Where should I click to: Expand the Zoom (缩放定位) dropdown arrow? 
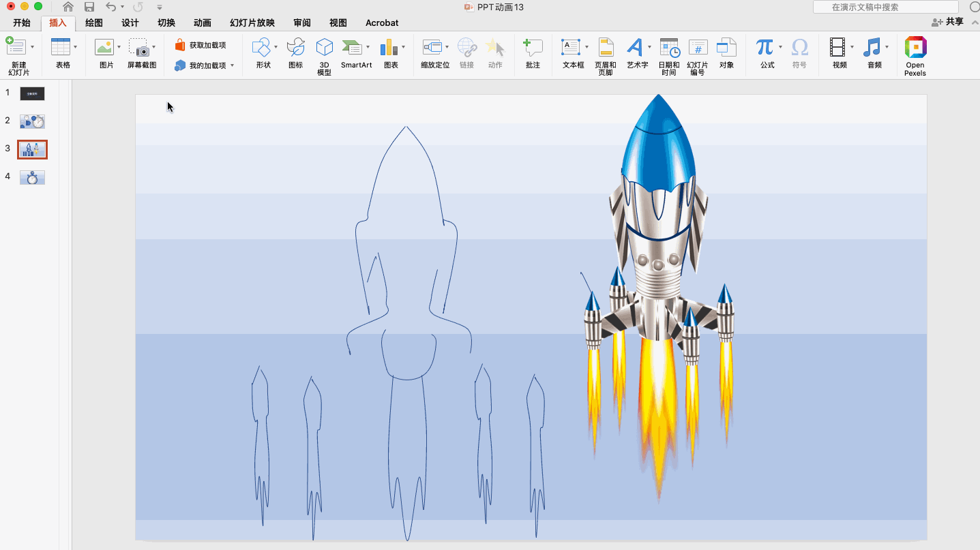pos(447,47)
